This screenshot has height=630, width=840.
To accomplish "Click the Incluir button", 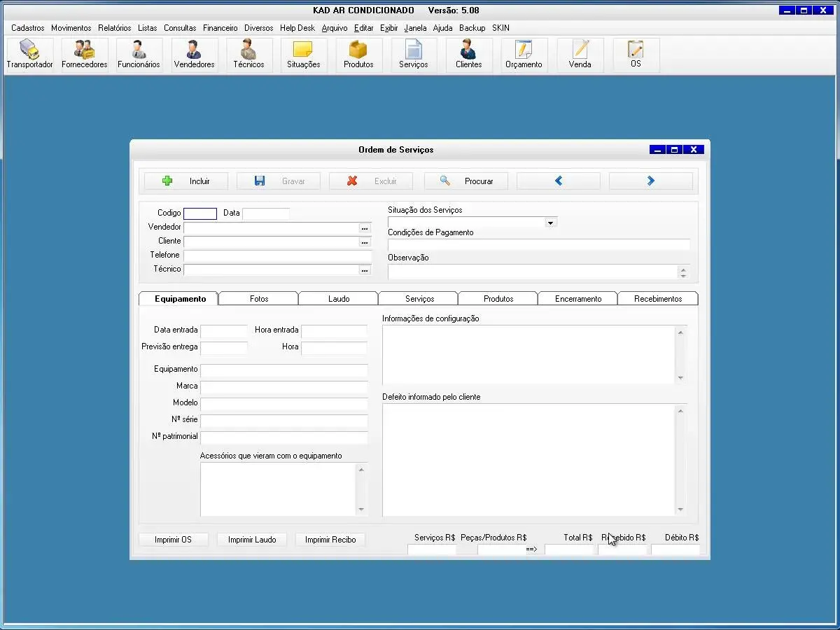I will (185, 181).
